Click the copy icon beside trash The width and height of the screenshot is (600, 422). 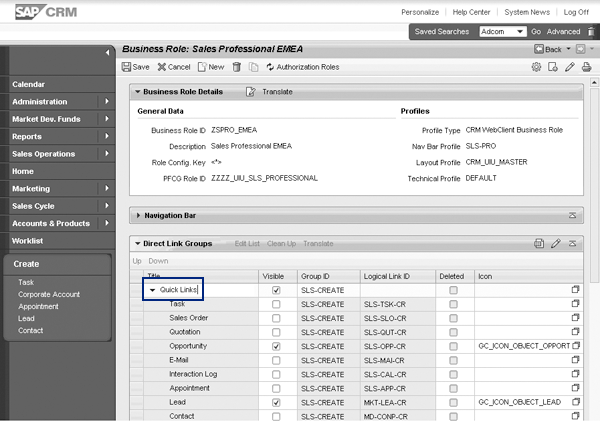coord(254,67)
